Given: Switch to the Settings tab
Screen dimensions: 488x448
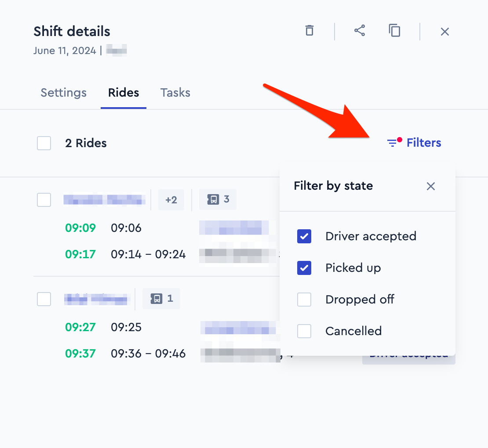Looking at the screenshot, I should (x=63, y=93).
